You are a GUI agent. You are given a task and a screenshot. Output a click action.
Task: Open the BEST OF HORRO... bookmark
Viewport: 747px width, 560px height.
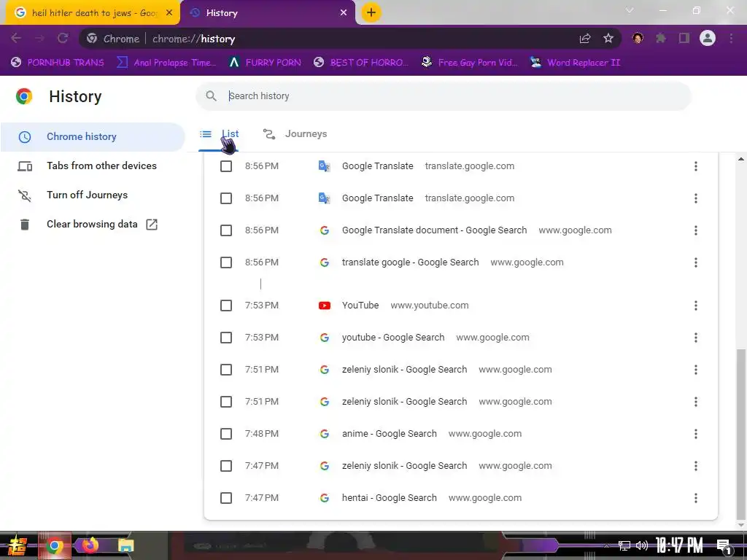click(x=361, y=63)
